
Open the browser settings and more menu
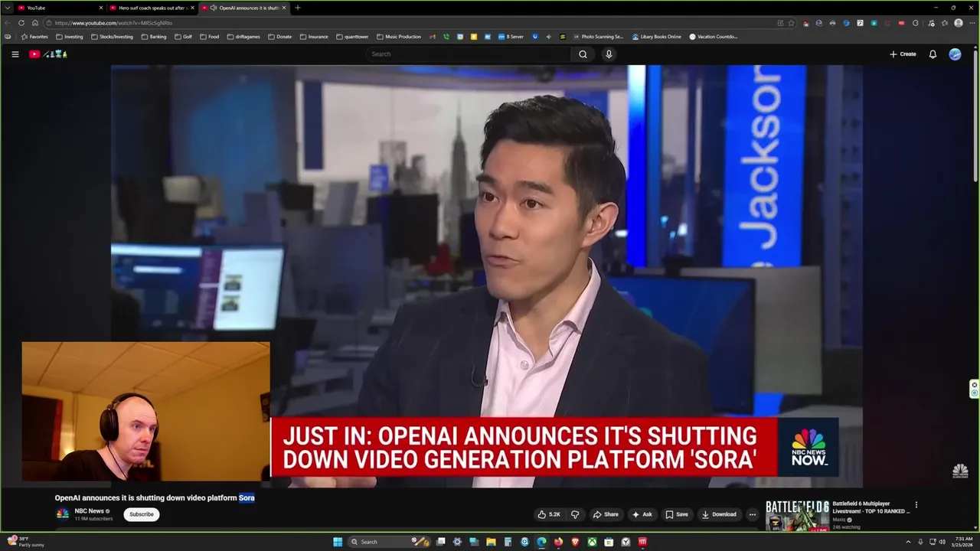(972, 23)
